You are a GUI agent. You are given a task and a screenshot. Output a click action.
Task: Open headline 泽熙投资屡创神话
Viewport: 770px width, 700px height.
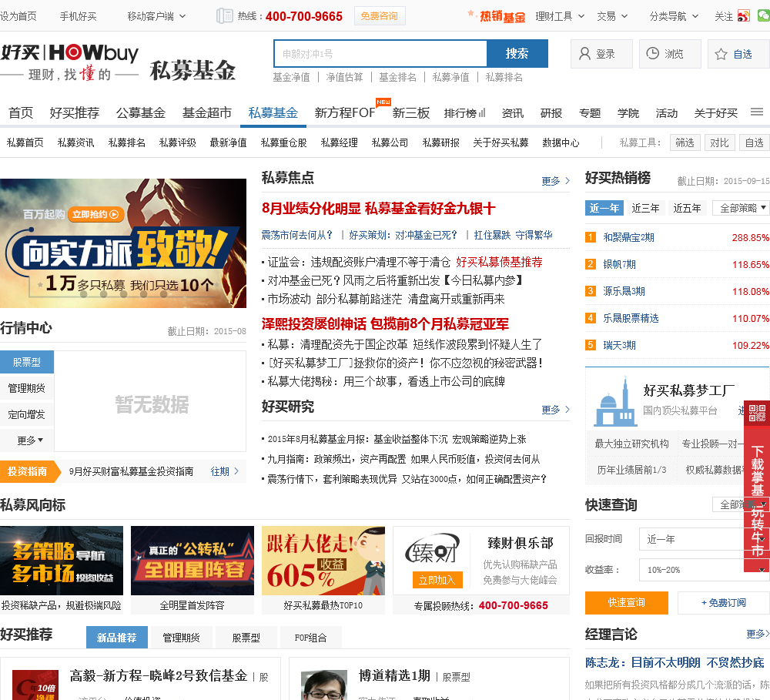pyautogui.click(x=385, y=323)
